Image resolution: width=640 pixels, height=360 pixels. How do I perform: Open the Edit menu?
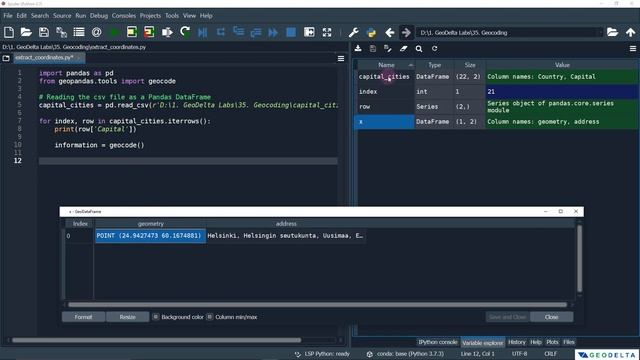[22, 16]
